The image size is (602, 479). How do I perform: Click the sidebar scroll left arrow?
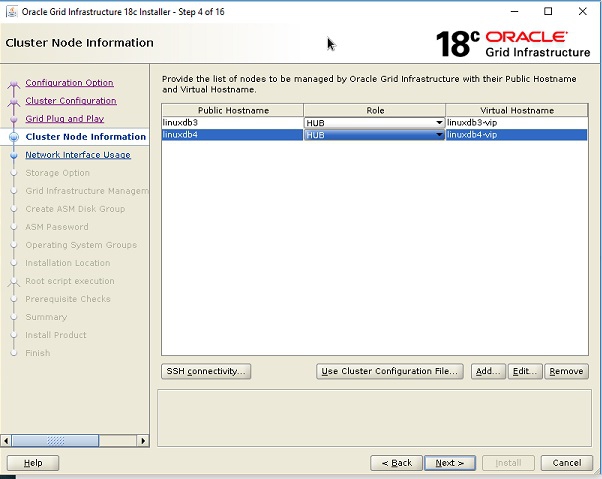[6, 441]
